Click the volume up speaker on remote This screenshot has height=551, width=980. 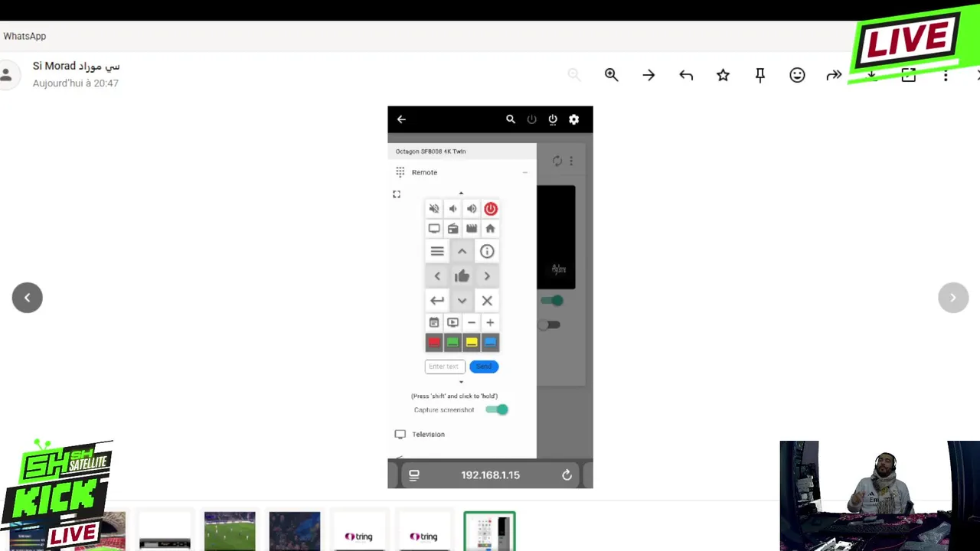(x=472, y=209)
